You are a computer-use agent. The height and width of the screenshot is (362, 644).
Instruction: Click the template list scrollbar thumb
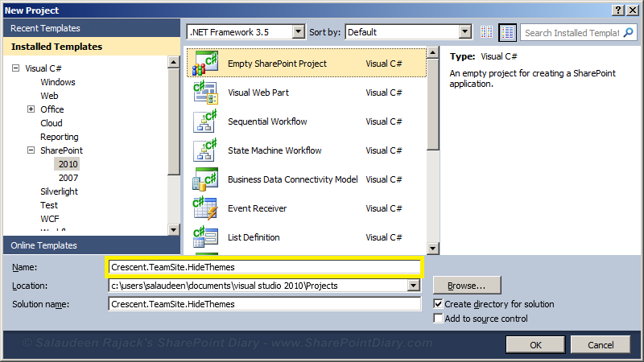(x=433, y=105)
